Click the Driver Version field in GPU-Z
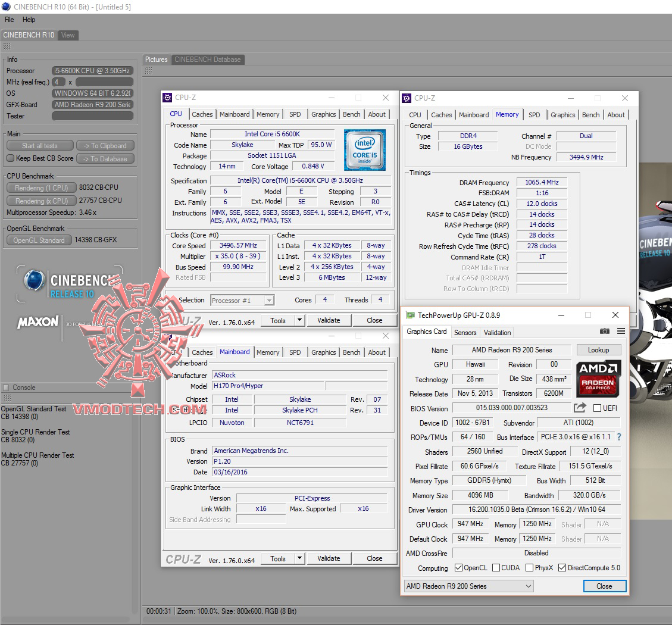This screenshot has width=672, height=625. pos(536,510)
